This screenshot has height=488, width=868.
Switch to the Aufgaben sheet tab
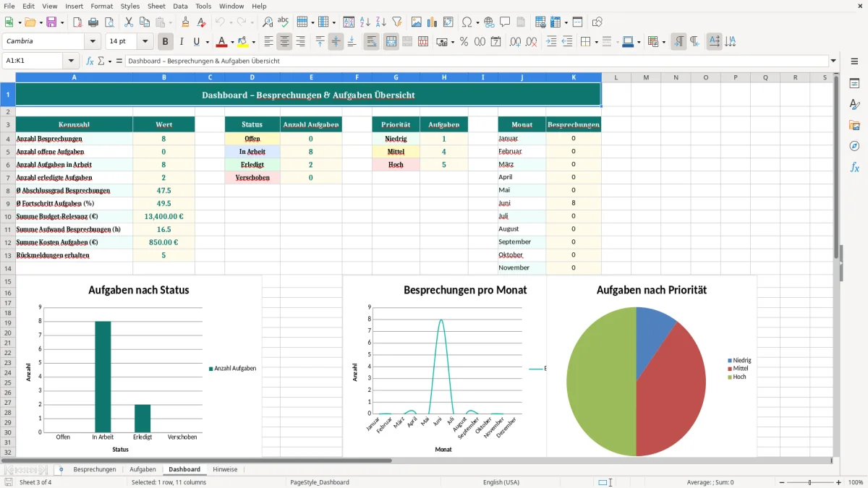tap(142, 469)
